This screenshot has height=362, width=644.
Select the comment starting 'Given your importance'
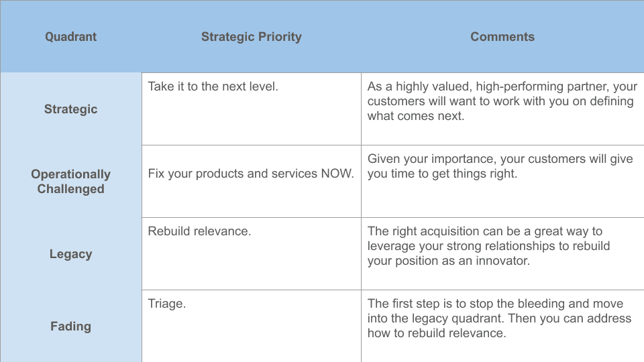click(500, 166)
